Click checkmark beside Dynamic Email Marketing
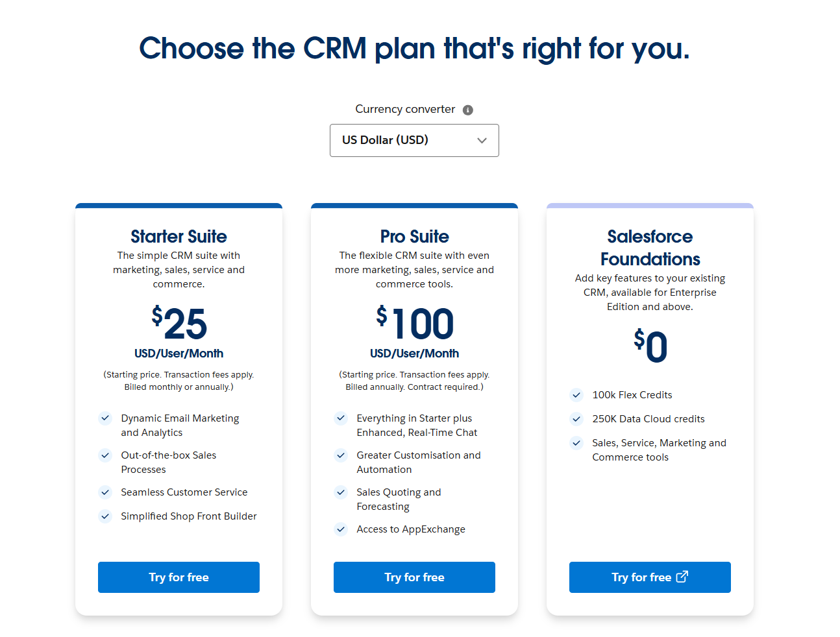The height and width of the screenshot is (637, 840). [105, 418]
